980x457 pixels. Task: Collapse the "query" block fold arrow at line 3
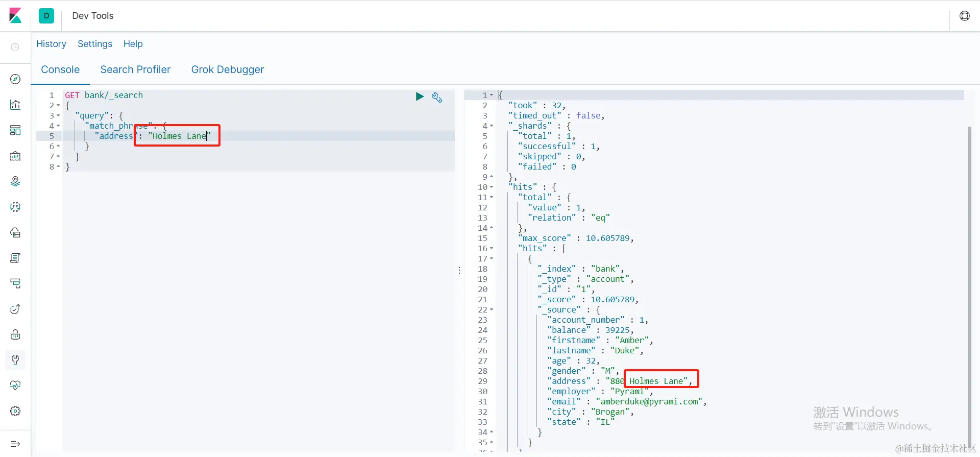point(58,116)
